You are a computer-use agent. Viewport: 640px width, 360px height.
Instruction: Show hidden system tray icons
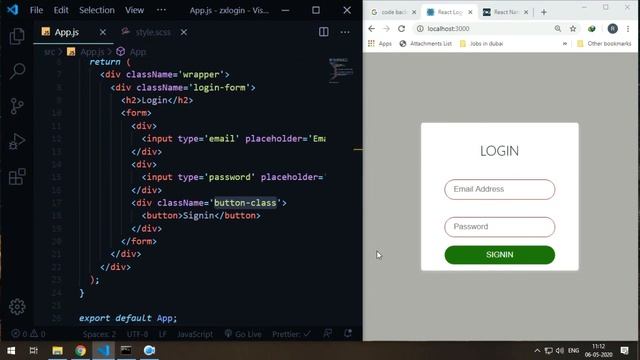(537, 351)
